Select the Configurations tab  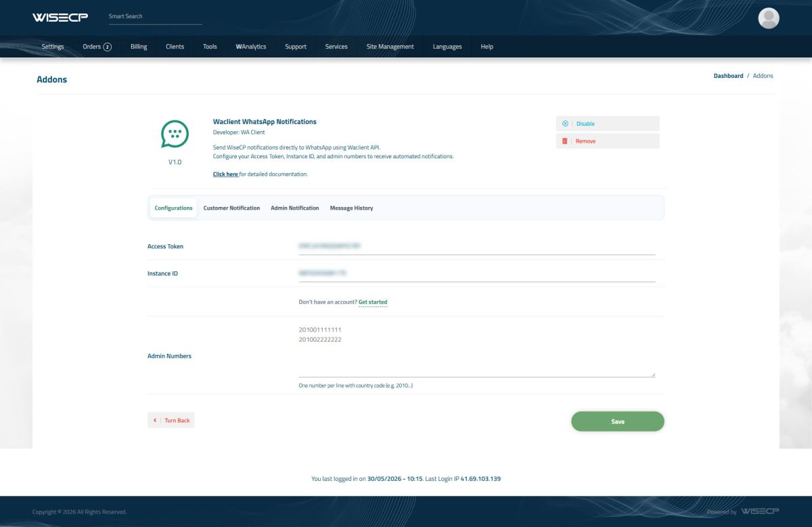173,208
